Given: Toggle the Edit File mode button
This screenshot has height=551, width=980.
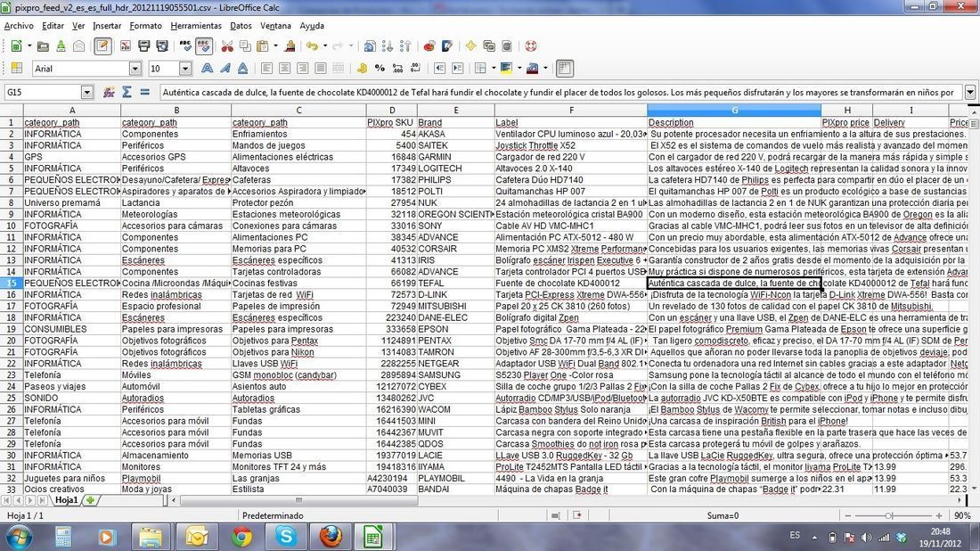Looking at the screenshot, I should pos(102,45).
